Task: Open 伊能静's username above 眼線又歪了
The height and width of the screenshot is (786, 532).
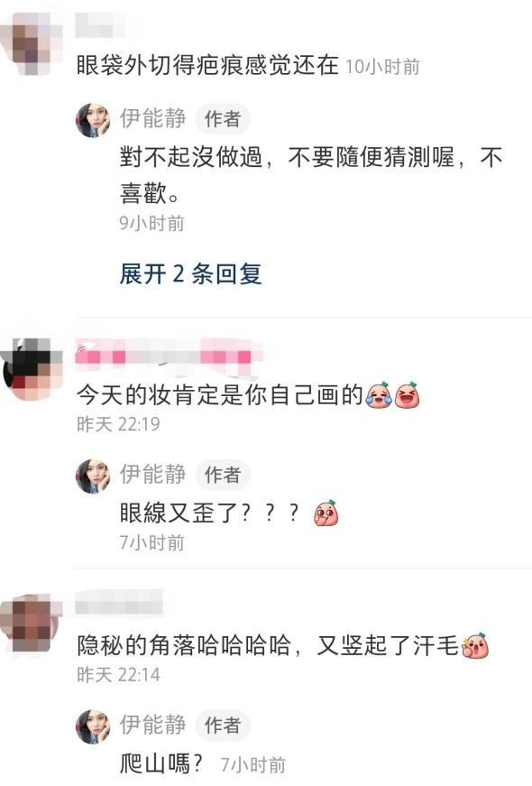Action: click(x=152, y=474)
